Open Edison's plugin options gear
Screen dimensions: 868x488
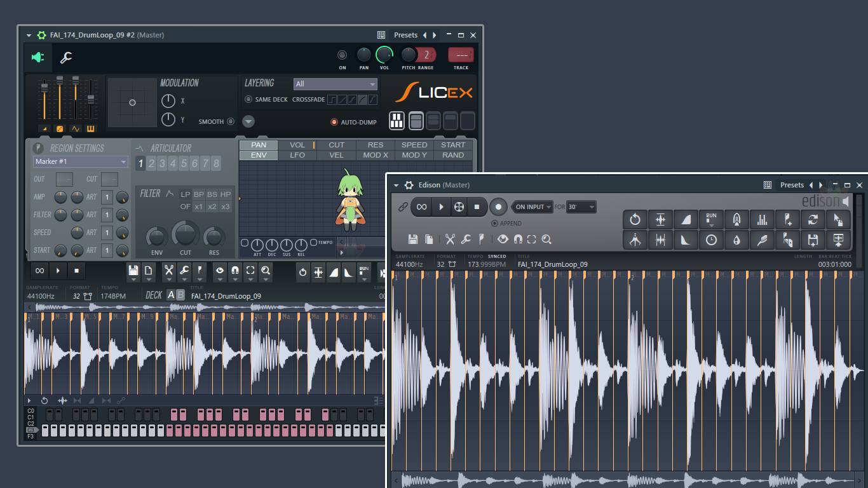(x=409, y=185)
